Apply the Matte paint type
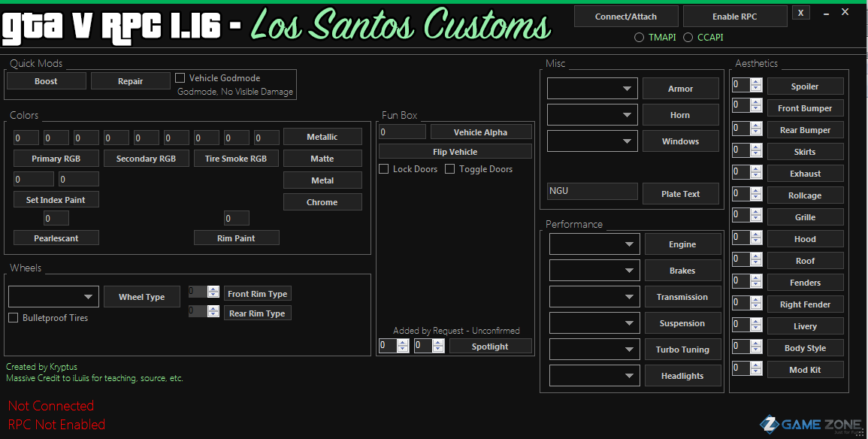The image size is (868, 439). 322,159
